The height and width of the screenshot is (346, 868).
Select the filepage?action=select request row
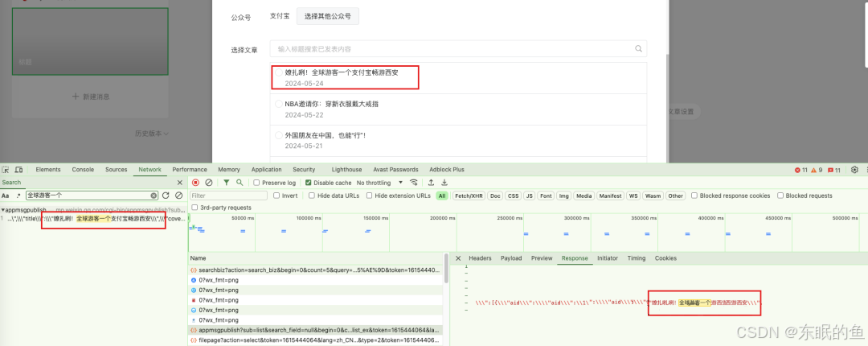316,340
